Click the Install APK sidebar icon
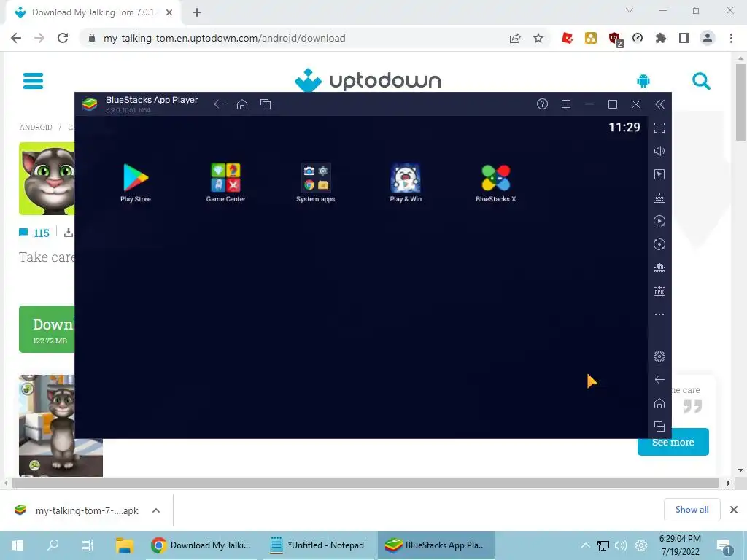This screenshot has height=560, width=747. pyautogui.click(x=659, y=291)
